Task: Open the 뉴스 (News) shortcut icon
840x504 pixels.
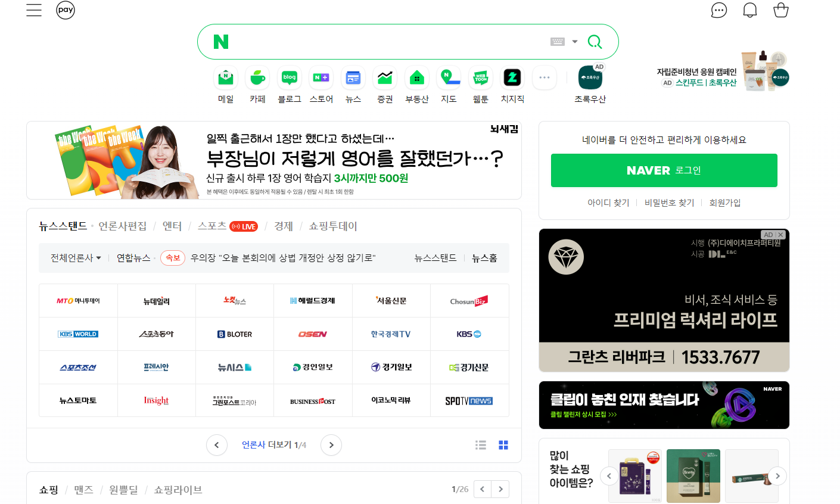Action: 353,77
